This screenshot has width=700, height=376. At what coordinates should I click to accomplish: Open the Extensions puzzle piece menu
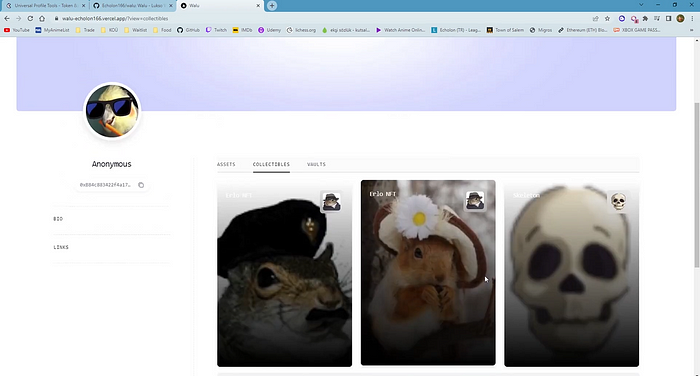(645, 18)
